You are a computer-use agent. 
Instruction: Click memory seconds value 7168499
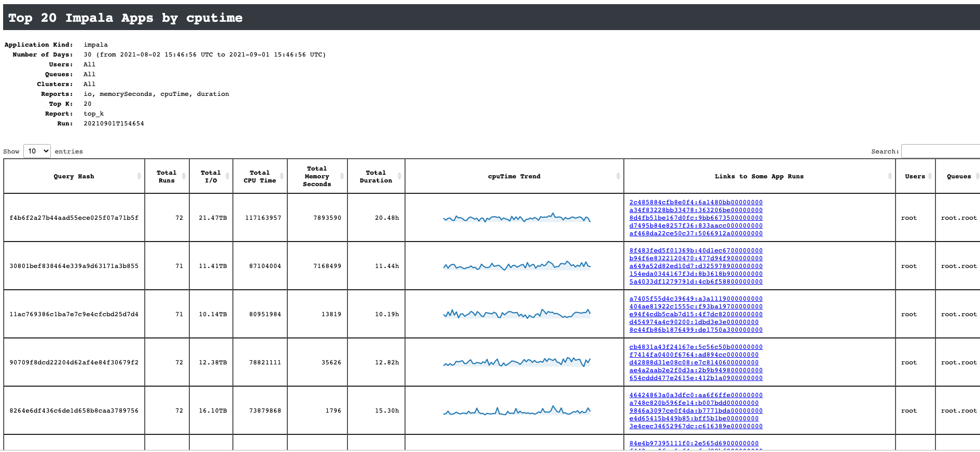pyautogui.click(x=328, y=266)
